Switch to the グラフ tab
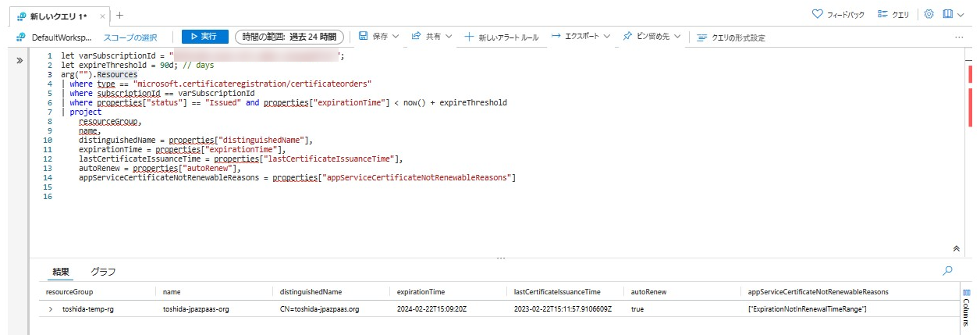The image size is (980, 335). click(x=103, y=272)
